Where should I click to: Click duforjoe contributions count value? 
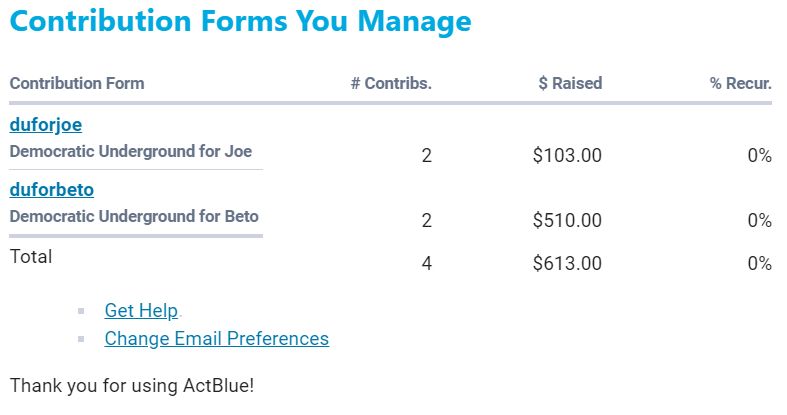click(x=426, y=156)
